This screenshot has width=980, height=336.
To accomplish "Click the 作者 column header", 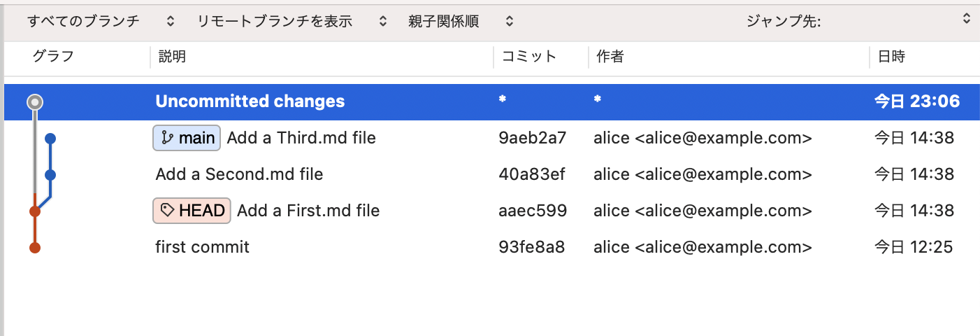I will (610, 57).
